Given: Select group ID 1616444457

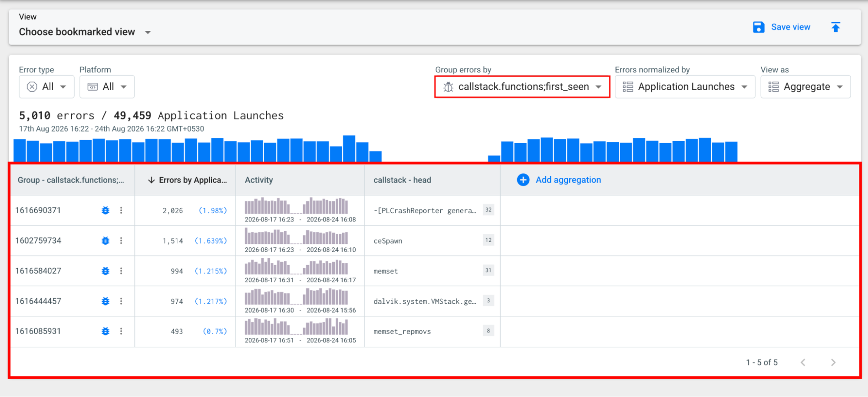Looking at the screenshot, I should click(x=38, y=301).
